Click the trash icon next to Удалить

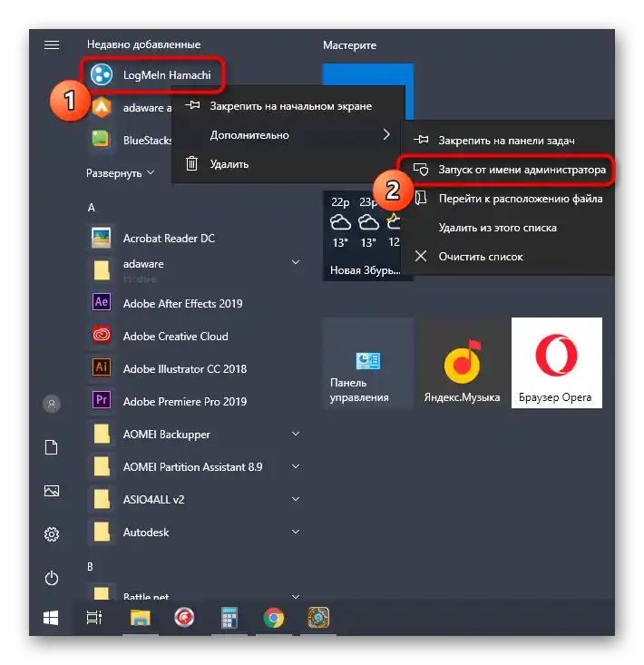191,163
